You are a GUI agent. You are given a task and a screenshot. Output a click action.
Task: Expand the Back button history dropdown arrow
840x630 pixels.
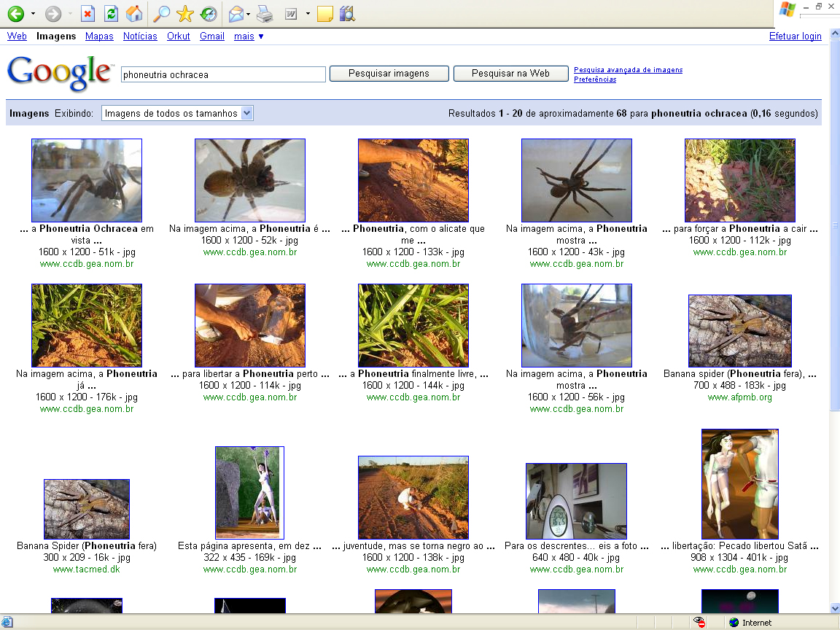pos(33,14)
